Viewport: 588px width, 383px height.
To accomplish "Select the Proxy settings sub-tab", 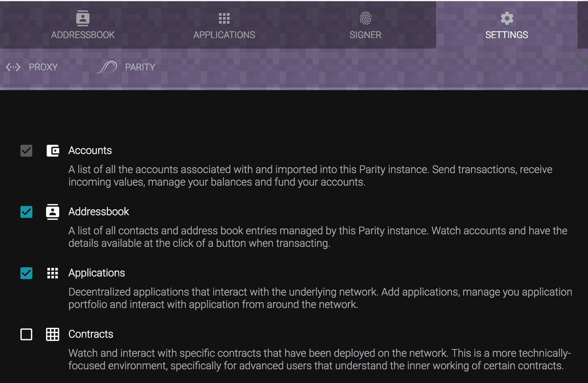I will click(x=43, y=67).
